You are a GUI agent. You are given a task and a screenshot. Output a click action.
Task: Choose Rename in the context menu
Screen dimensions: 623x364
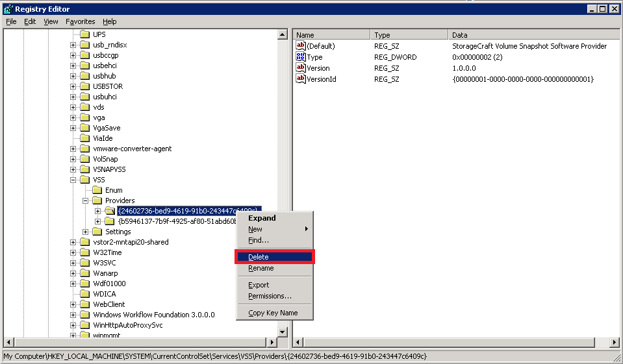(x=275, y=268)
